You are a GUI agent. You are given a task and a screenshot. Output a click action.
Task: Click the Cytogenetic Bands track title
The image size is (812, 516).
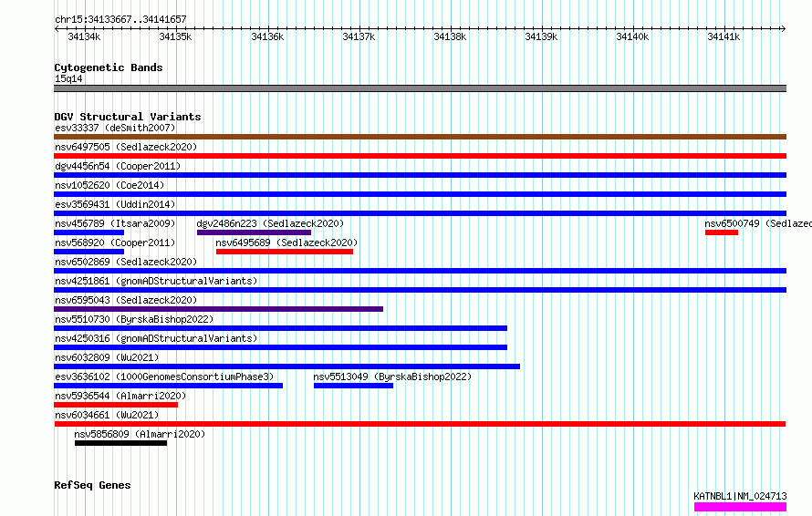[109, 67]
